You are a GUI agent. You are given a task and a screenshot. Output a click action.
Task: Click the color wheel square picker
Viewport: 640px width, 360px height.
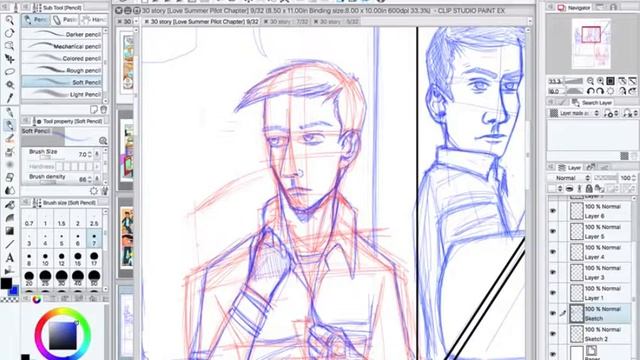click(63, 336)
